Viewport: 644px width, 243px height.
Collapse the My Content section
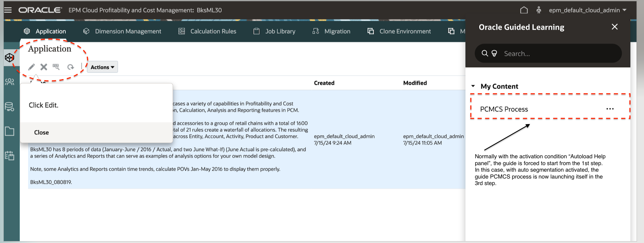click(473, 86)
